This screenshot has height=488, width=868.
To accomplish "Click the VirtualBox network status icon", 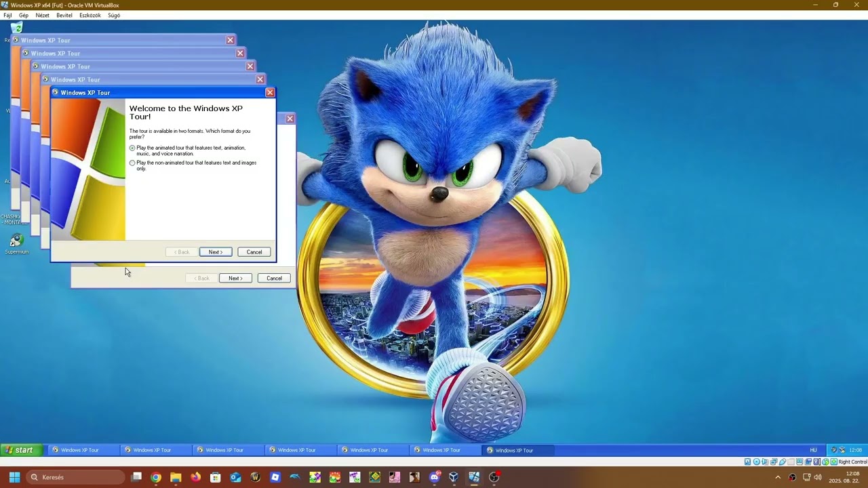I will click(x=774, y=462).
